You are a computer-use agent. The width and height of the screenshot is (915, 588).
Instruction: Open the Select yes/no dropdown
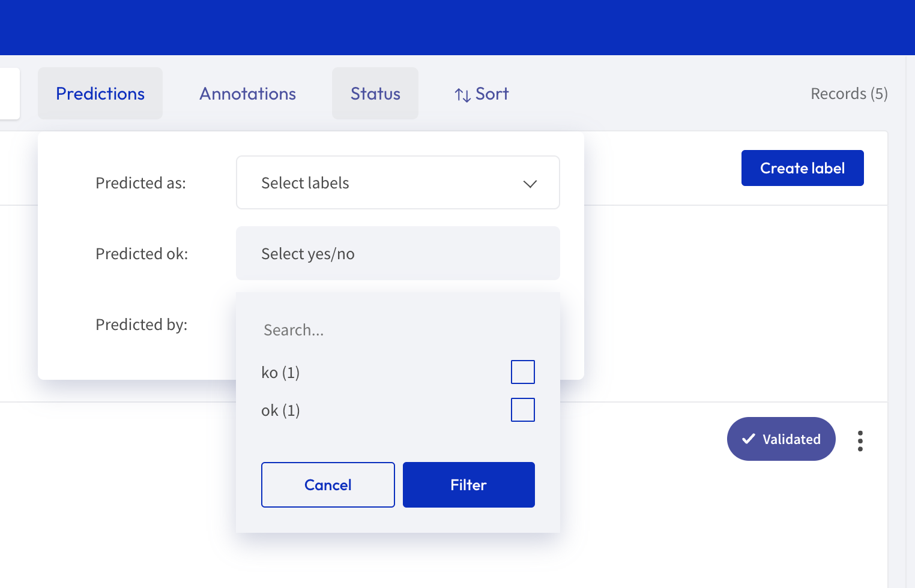click(398, 253)
